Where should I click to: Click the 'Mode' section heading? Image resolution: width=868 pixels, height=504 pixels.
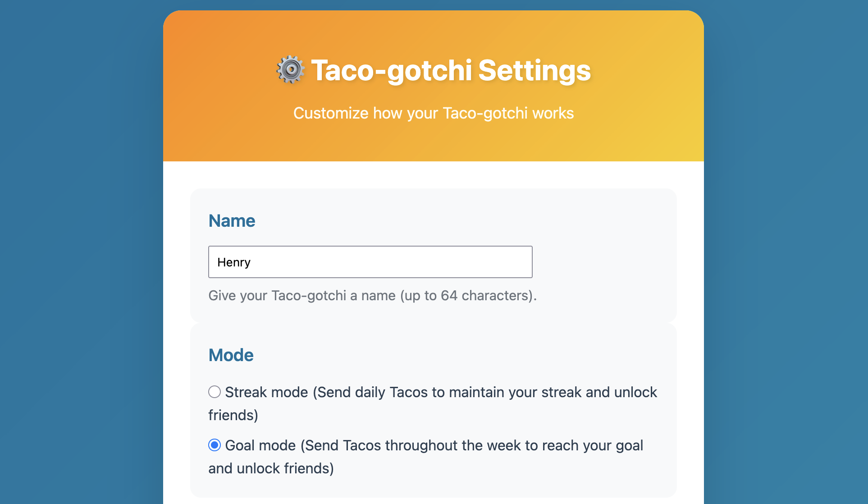[231, 355]
